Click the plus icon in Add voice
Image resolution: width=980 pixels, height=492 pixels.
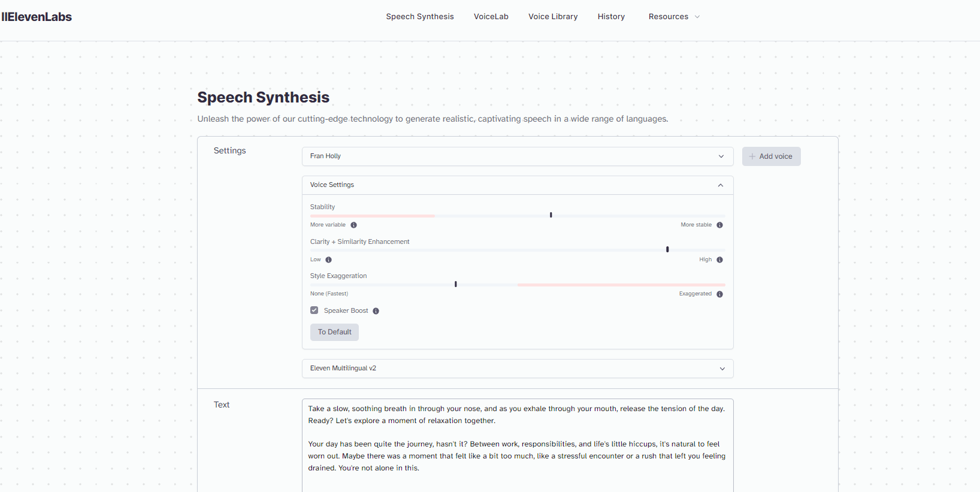pos(752,156)
